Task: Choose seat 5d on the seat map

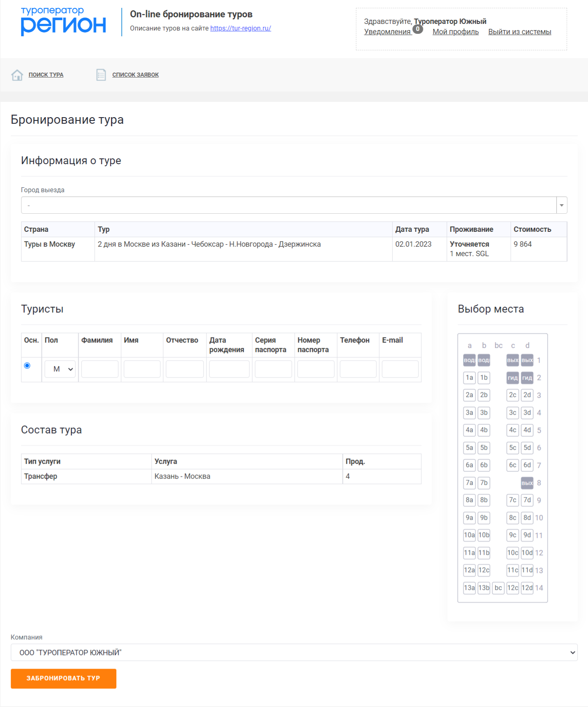Action: click(x=527, y=448)
